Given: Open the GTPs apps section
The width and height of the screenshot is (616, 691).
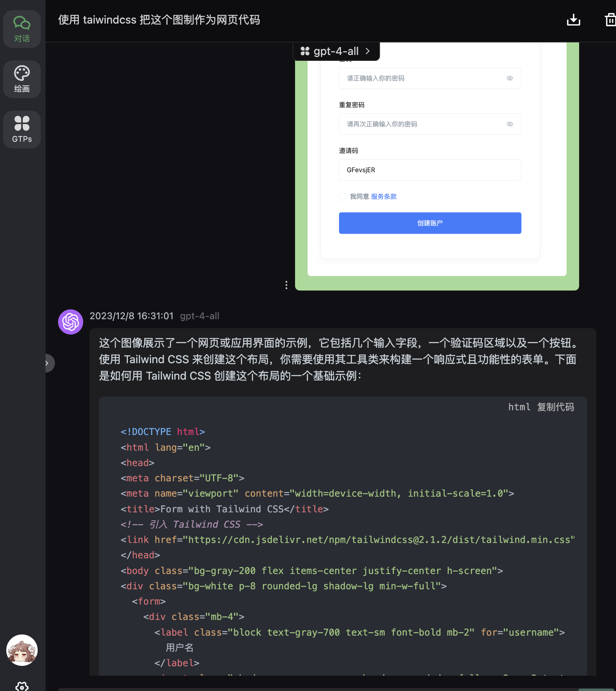Looking at the screenshot, I should (22, 130).
